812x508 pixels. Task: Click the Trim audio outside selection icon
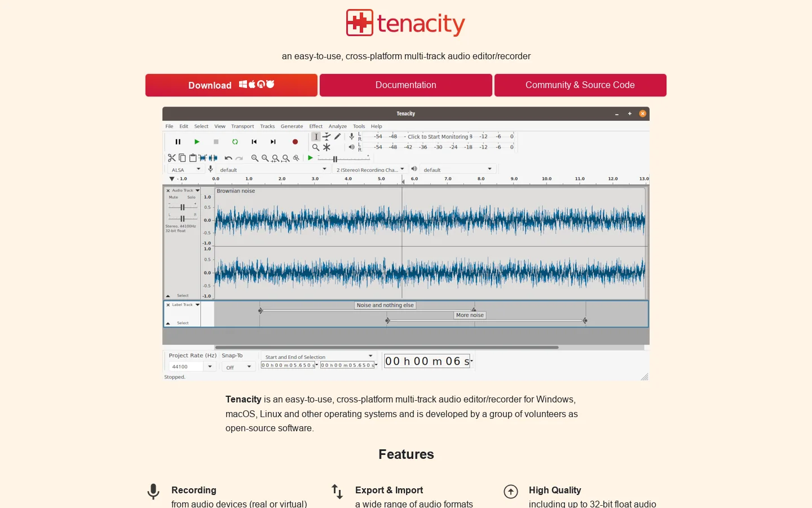pyautogui.click(x=202, y=158)
